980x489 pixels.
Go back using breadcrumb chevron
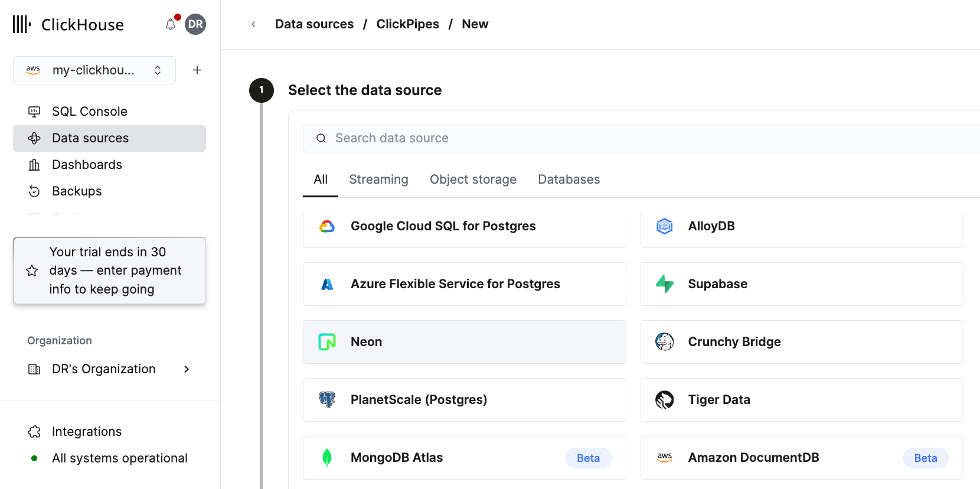pos(253,24)
